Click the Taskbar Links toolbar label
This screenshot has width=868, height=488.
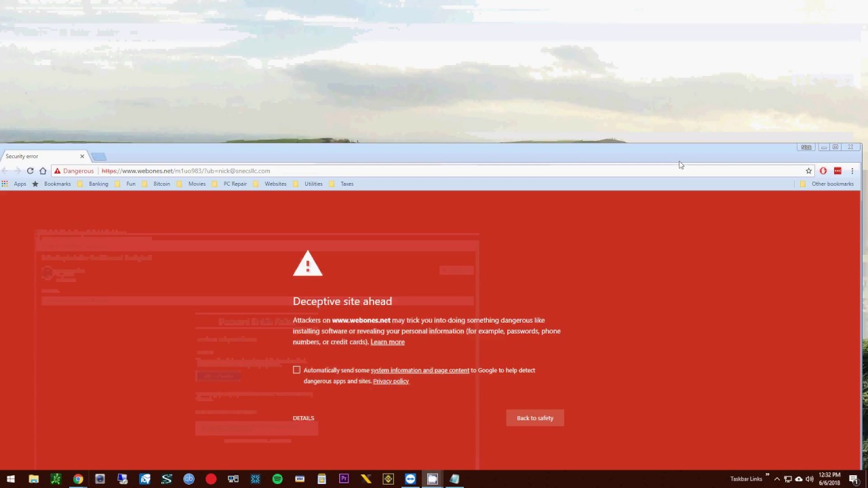[746, 479]
